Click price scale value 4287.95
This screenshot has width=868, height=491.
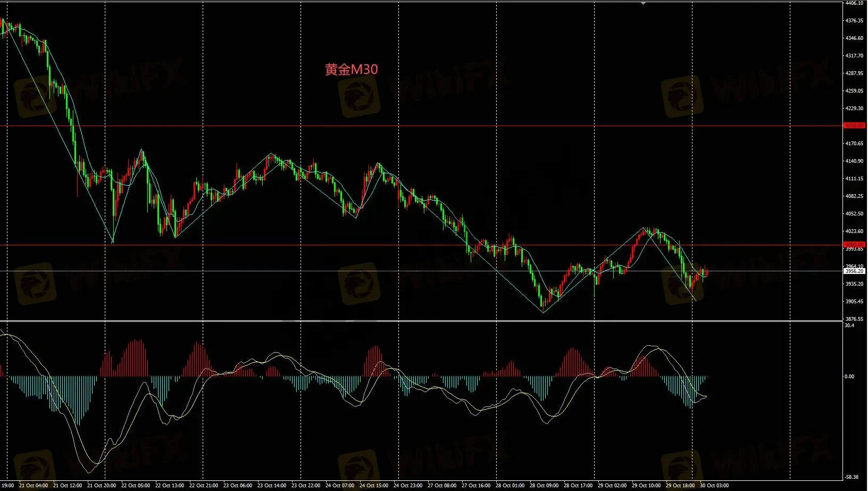coord(854,73)
